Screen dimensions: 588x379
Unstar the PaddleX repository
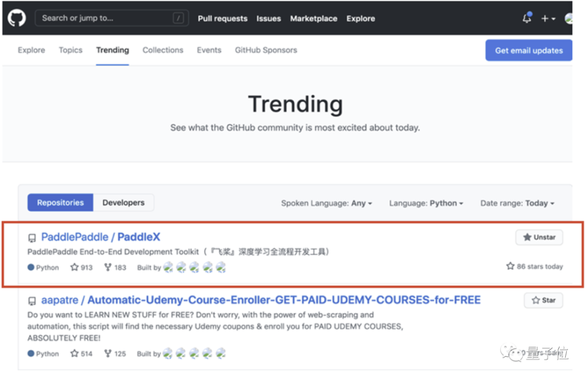pos(539,237)
